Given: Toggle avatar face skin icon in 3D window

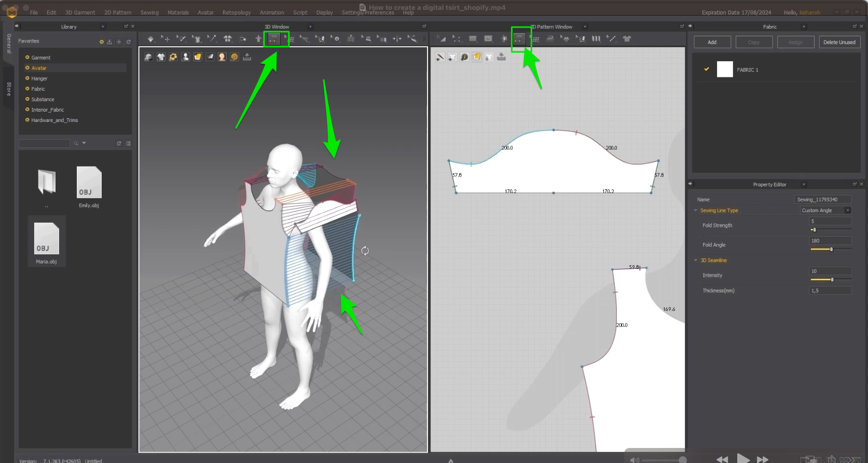Looking at the screenshot, I should (222, 57).
